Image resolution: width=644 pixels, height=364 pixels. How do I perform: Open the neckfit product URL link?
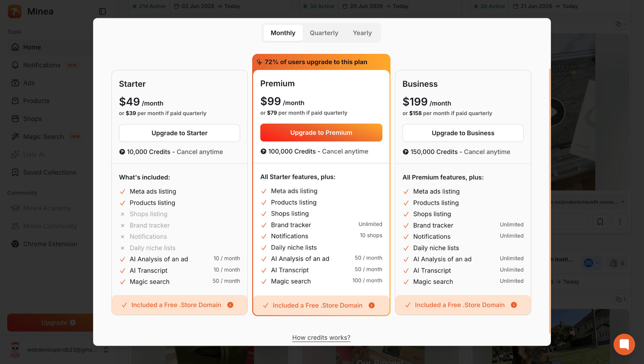587,202
